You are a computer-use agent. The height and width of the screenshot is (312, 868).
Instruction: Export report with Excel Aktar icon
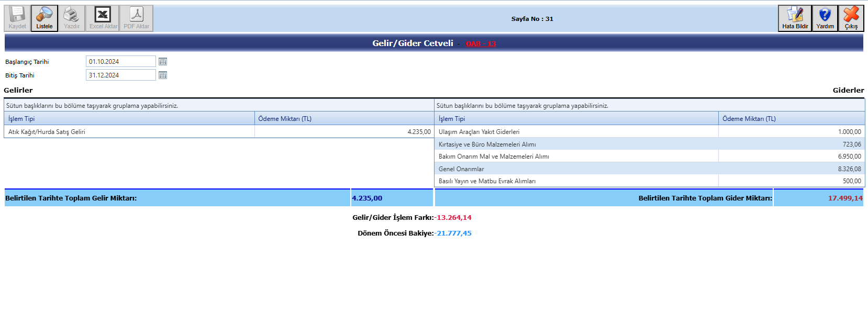[x=103, y=18]
